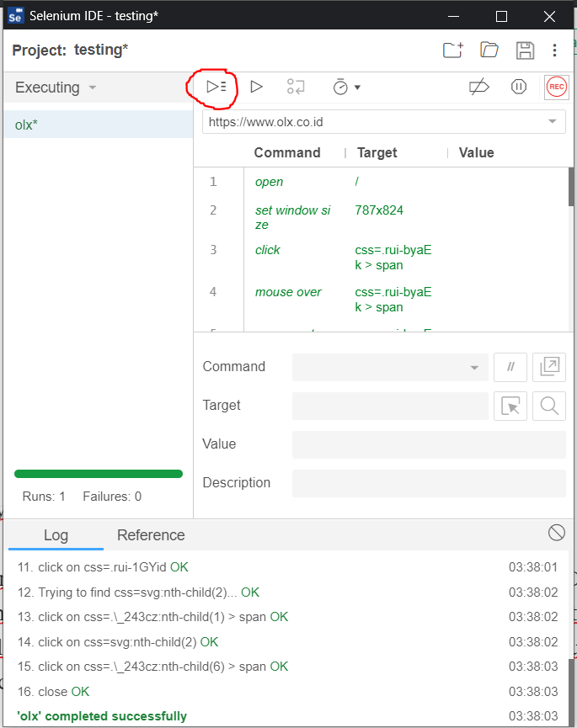The image size is (577, 728).
Task: Click the green test progress bar
Action: 98,473
